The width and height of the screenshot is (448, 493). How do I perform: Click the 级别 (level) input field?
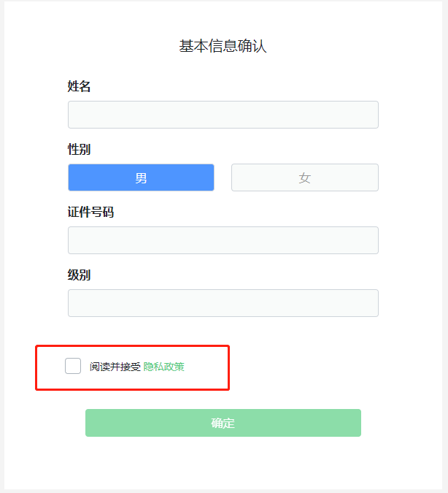tap(223, 303)
